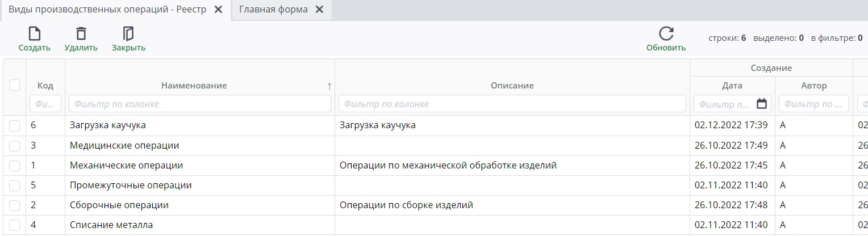
Task: Click the Автор column filter input
Action: tap(813, 104)
